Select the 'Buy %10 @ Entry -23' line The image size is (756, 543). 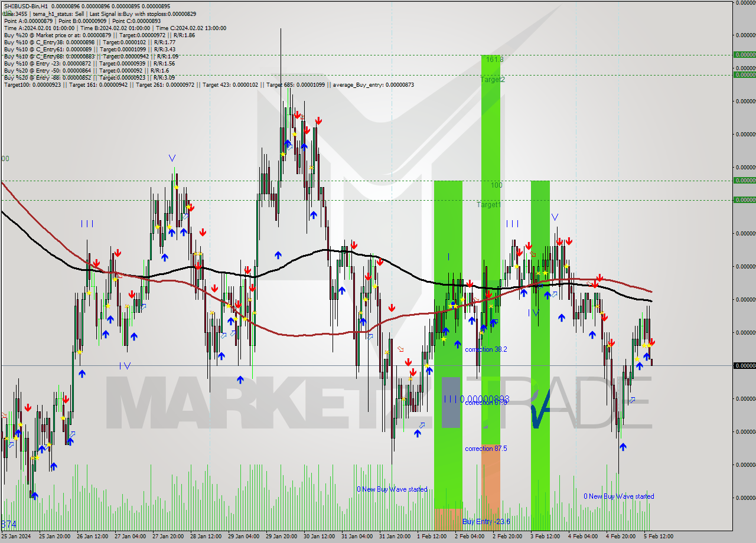tap(89, 63)
